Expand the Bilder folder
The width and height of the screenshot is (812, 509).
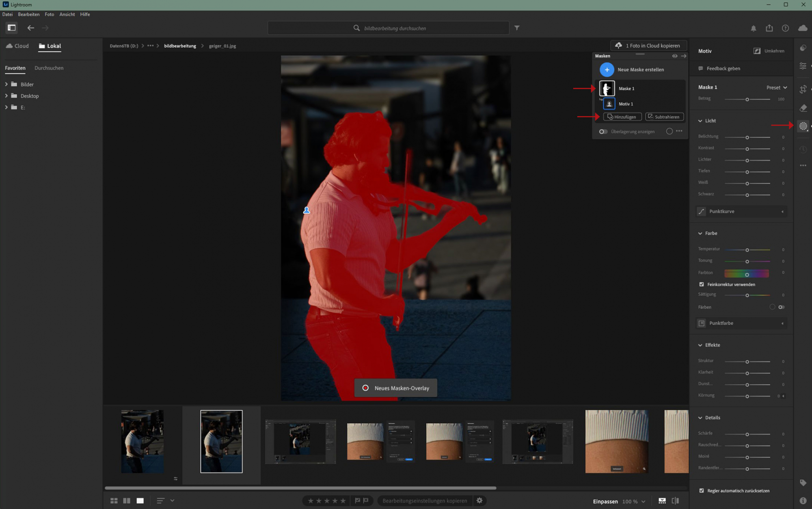(6, 84)
